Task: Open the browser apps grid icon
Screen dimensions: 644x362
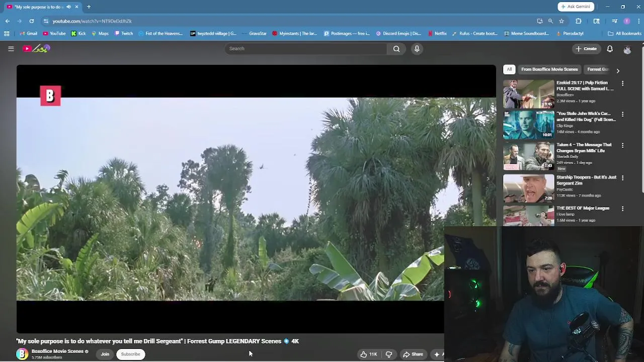Action: 7,34
